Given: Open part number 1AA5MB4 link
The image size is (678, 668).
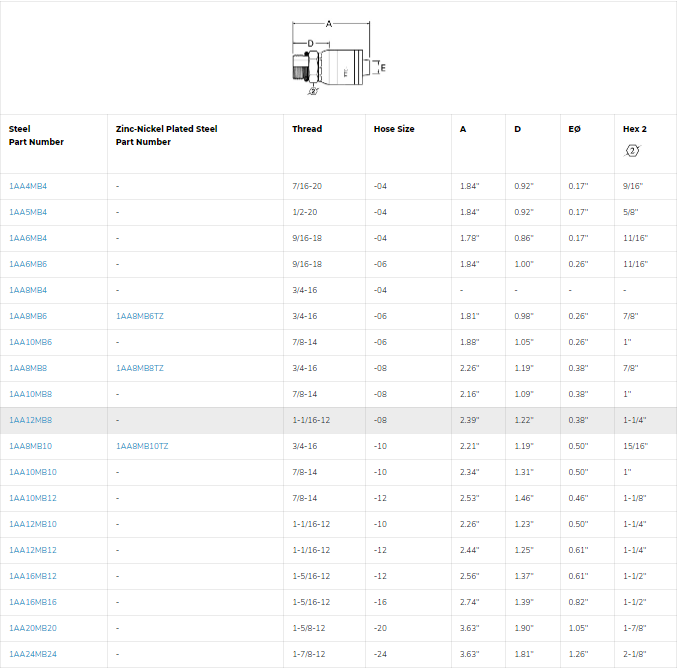Looking at the screenshot, I should click(x=28, y=212).
